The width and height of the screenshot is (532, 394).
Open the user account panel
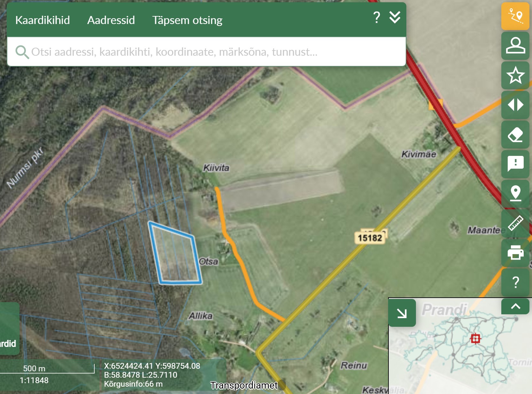pos(515,45)
